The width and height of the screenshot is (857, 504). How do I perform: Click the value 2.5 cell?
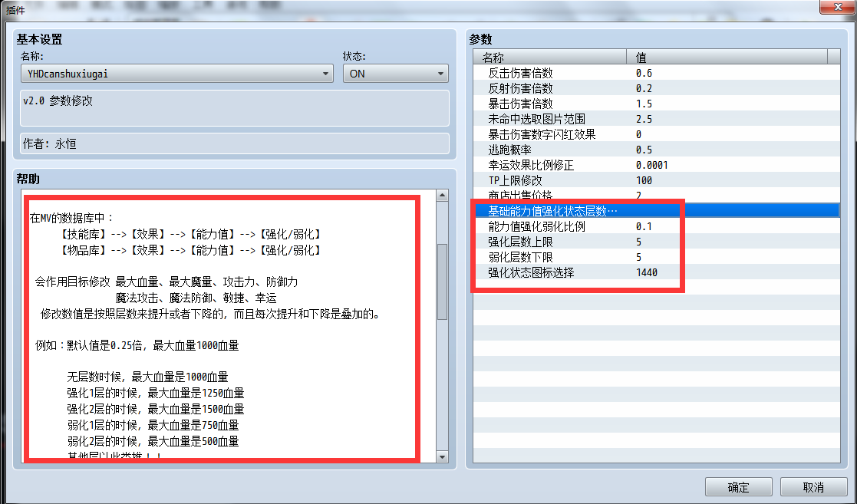644,119
